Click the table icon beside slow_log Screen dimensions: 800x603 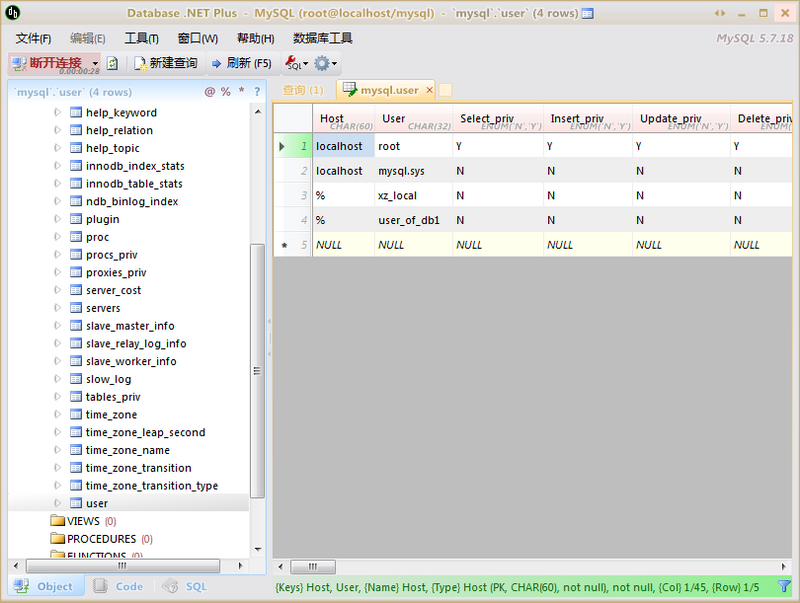(x=76, y=379)
